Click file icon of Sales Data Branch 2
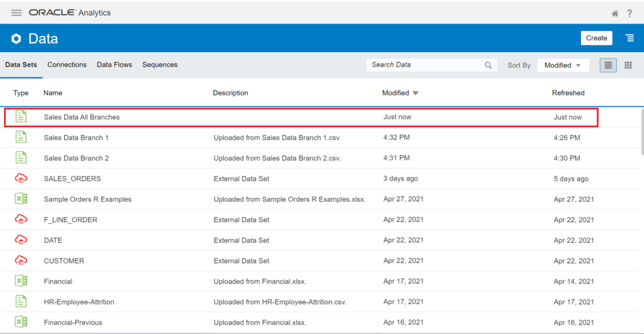The height and width of the screenshot is (334, 644). click(21, 158)
